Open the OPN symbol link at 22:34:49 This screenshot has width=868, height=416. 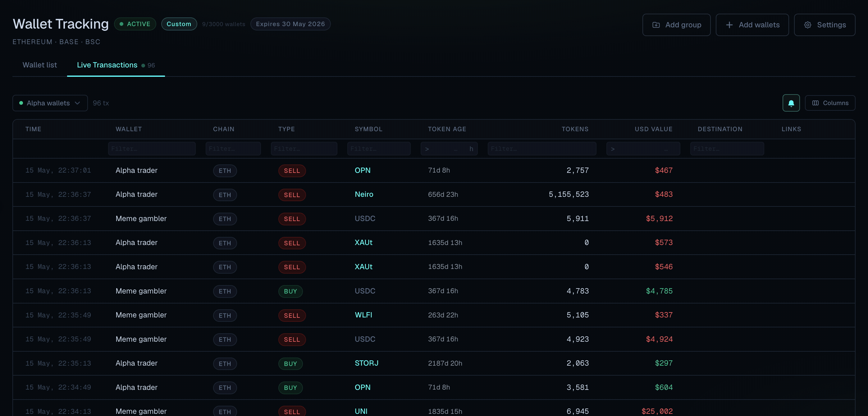[x=362, y=387]
